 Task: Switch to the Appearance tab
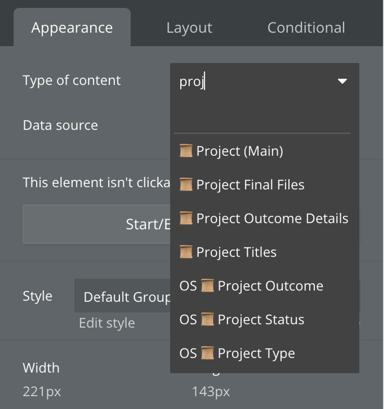(72, 28)
